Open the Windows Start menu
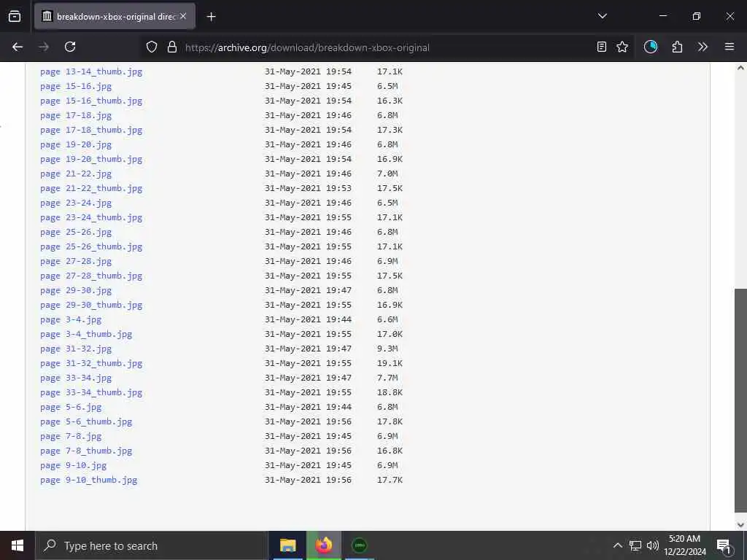Image resolution: width=747 pixels, height=560 pixels. (x=18, y=545)
